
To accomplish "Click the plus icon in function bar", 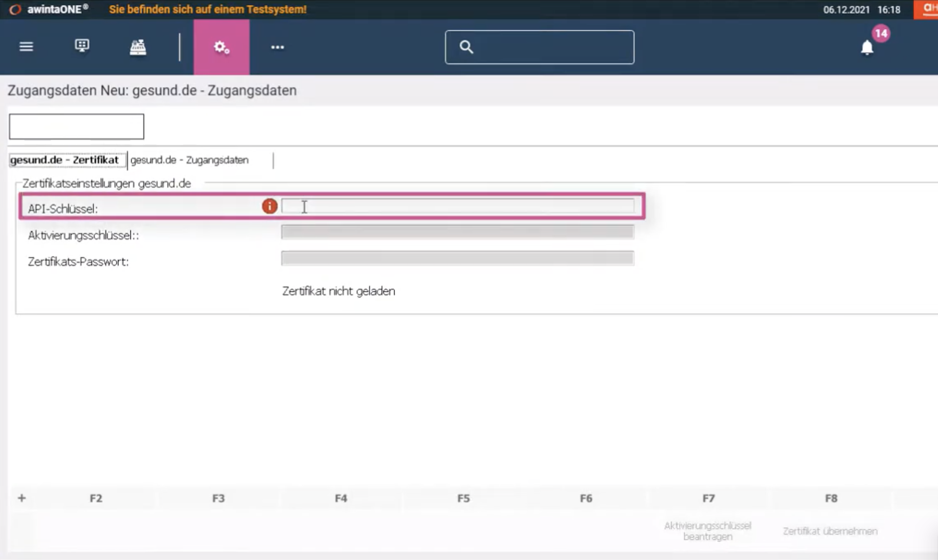I will point(22,498).
